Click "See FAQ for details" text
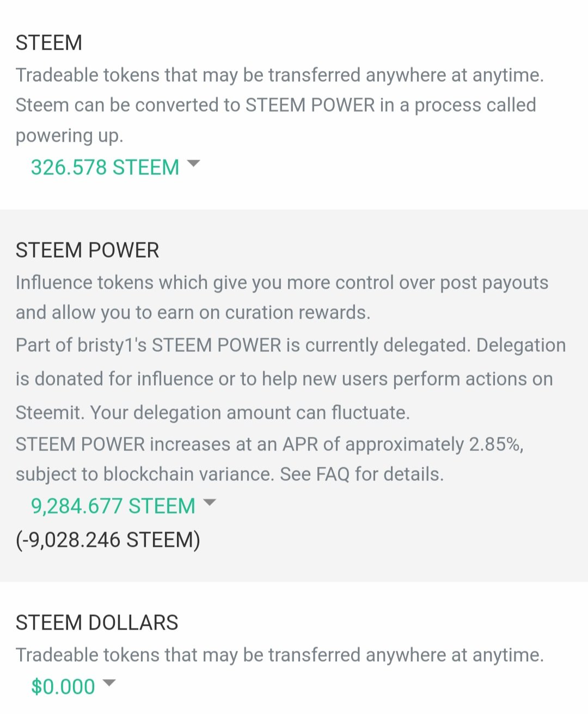 362,474
